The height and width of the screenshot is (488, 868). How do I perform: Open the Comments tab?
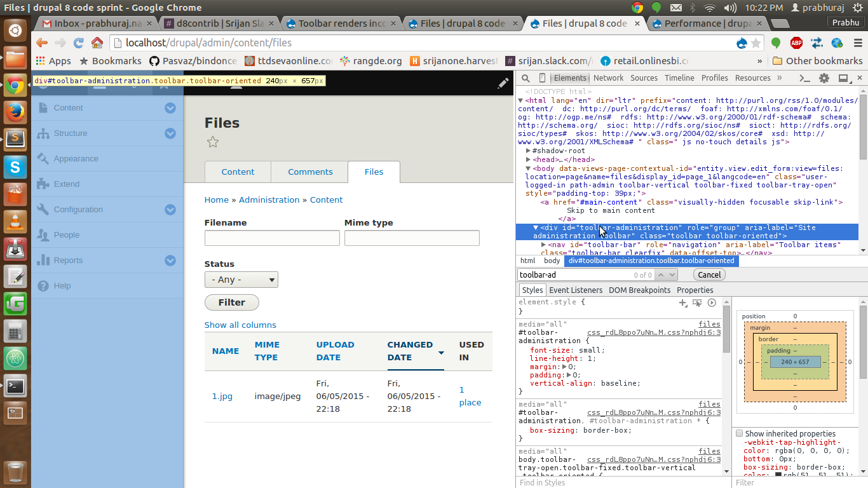pyautogui.click(x=310, y=172)
